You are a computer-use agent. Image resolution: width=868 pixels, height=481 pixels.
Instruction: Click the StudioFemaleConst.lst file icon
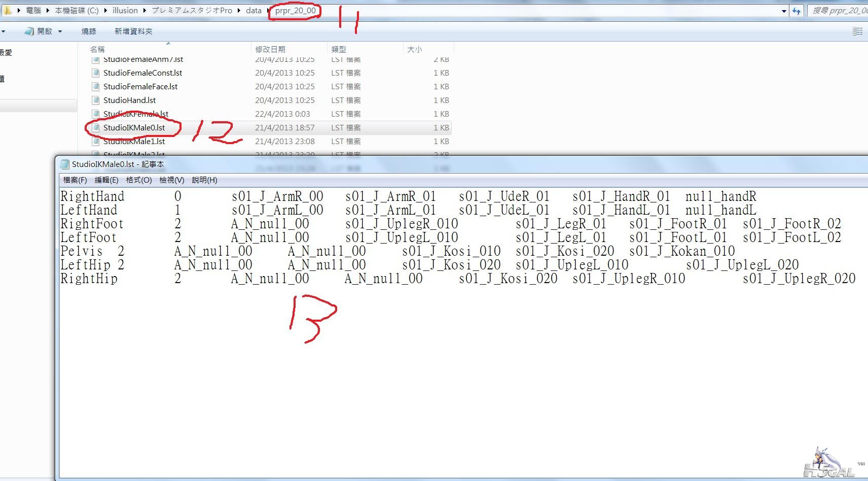(95, 73)
